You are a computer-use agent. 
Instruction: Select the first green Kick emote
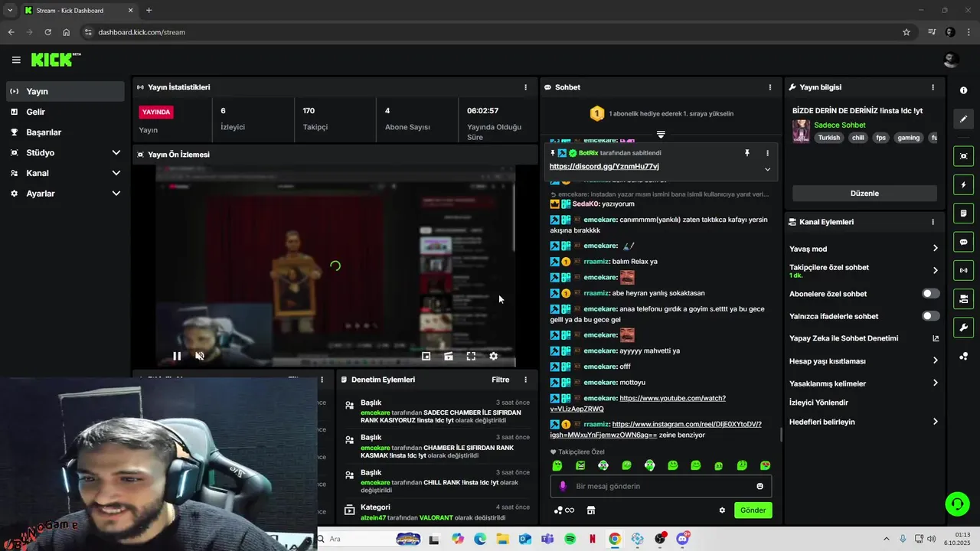point(557,465)
